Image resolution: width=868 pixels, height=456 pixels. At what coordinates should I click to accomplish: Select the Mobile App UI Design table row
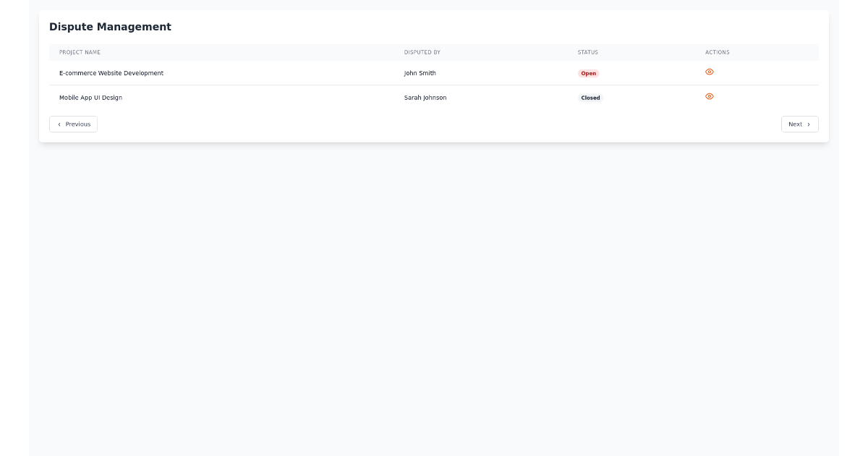289,98
